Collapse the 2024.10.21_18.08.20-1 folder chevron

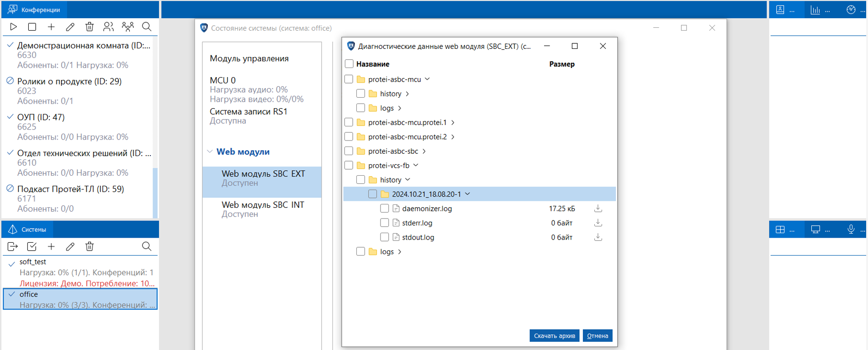click(x=467, y=194)
